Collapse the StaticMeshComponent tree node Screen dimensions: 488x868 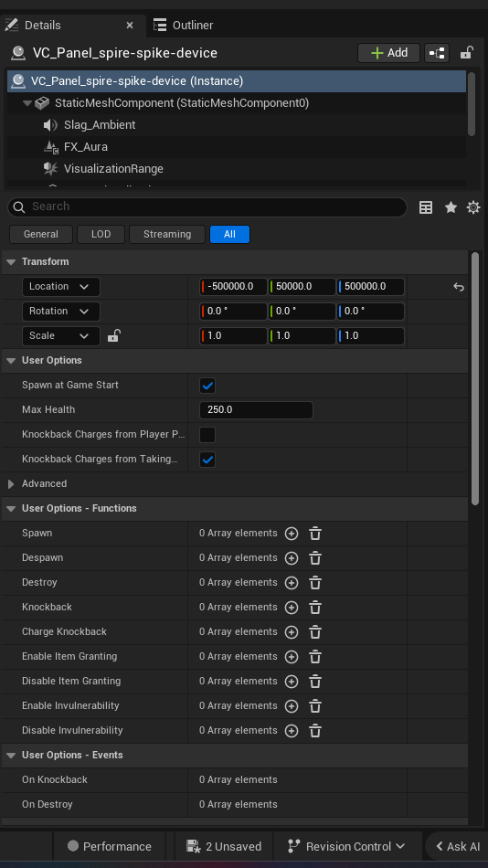tap(27, 103)
